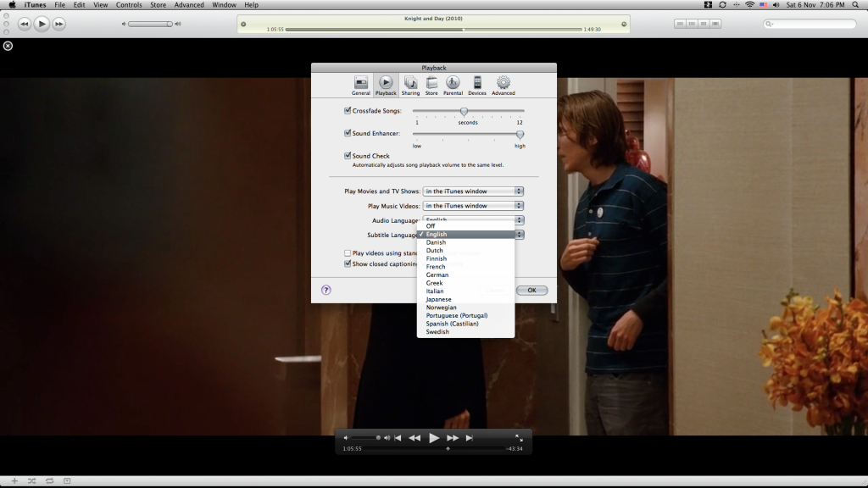Viewport: 868px width, 488px height.
Task: Open Spotlight search icon
Action: click(855, 5)
